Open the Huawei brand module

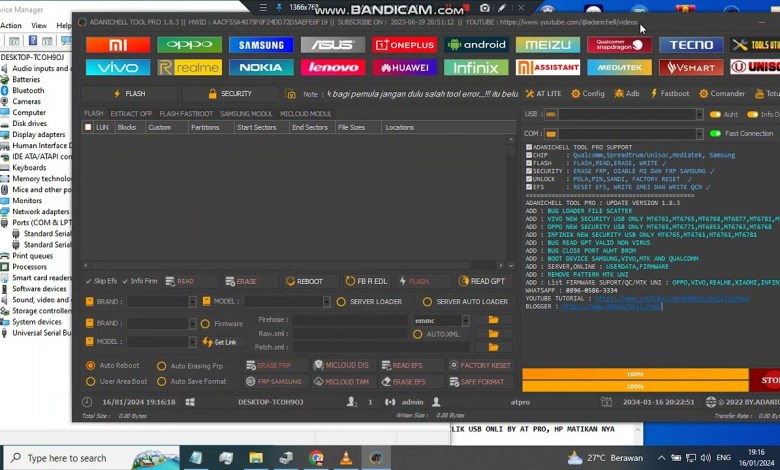(x=404, y=68)
